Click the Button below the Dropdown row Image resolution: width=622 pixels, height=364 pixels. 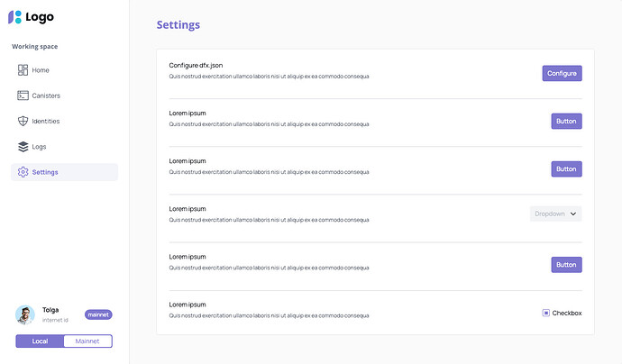(x=566, y=265)
